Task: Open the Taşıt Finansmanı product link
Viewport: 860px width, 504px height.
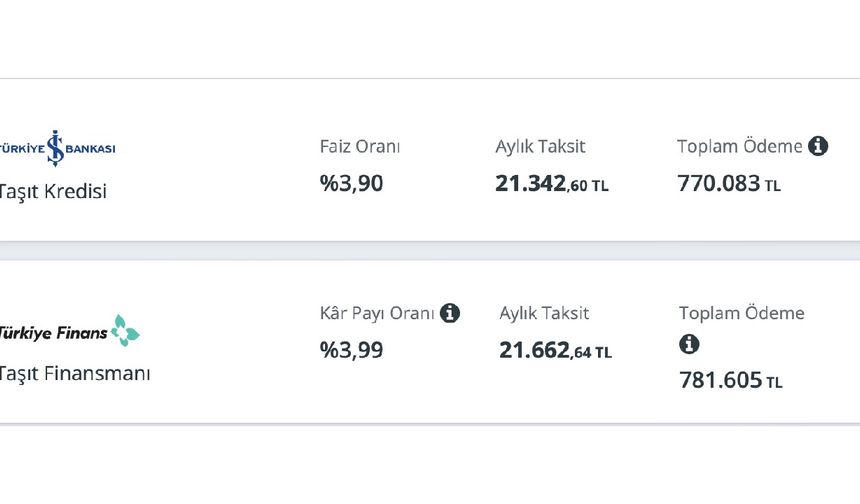Action: click(75, 373)
